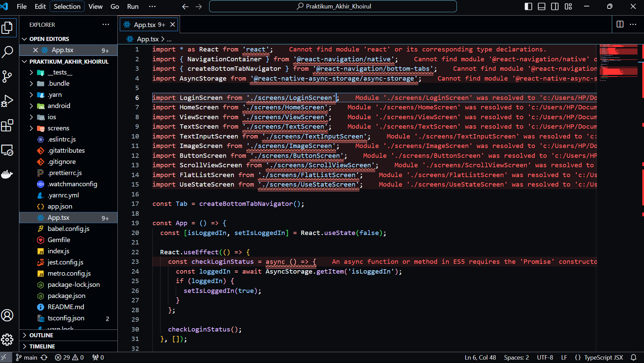The image size is (644, 363).
Task: Open the Selection menu
Action: click(67, 6)
